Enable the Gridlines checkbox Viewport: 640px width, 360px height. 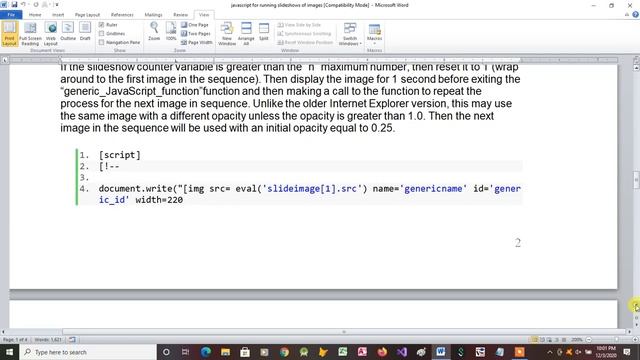coord(102,33)
